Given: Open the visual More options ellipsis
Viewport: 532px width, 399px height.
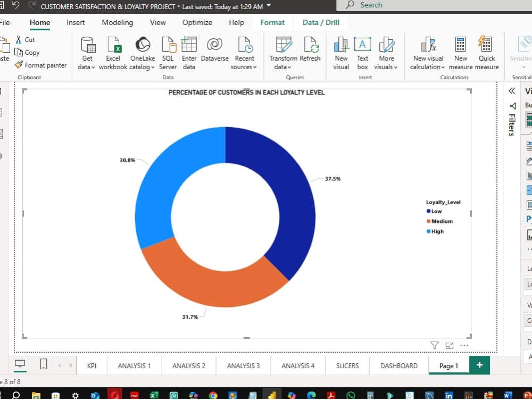Looking at the screenshot, I should pyautogui.click(x=464, y=345).
